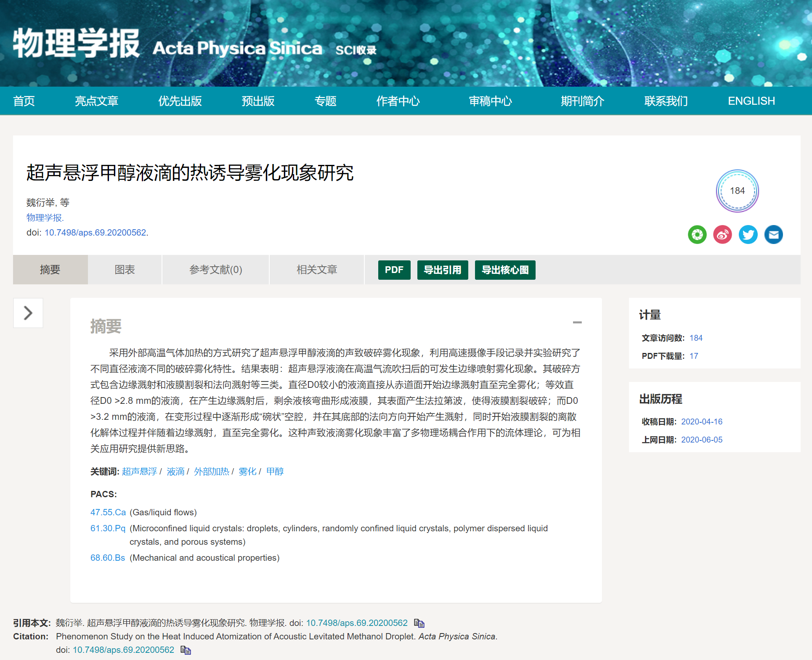Share article on Twitter
Screen dimensions: 812x660
coord(748,234)
